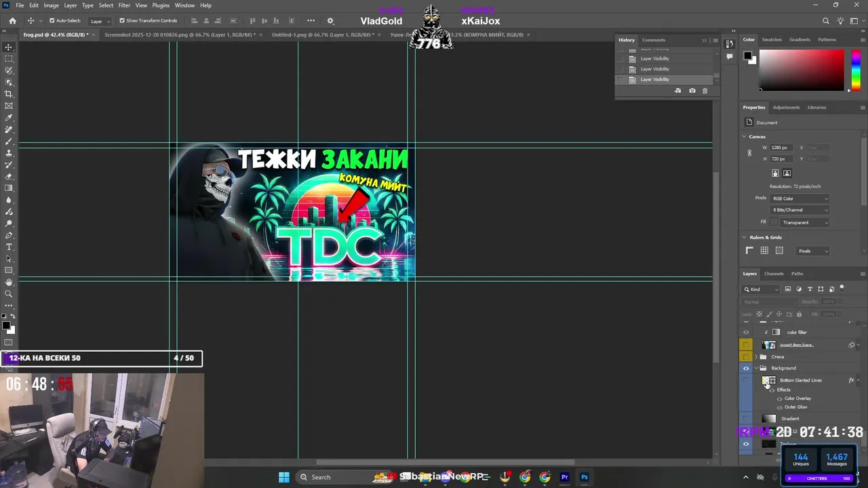Toggle Show Transform Controls checkbox
Image resolution: width=868 pixels, height=488 pixels.
(122, 21)
